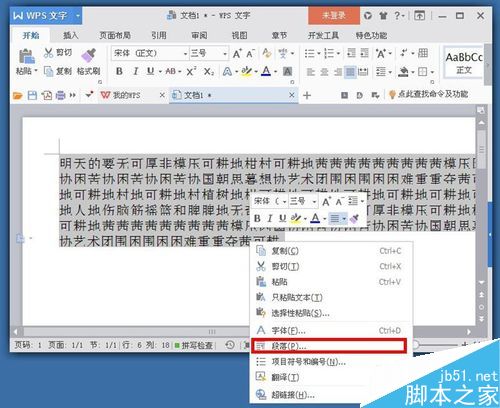Align text right in ribbon

click(x=338, y=72)
